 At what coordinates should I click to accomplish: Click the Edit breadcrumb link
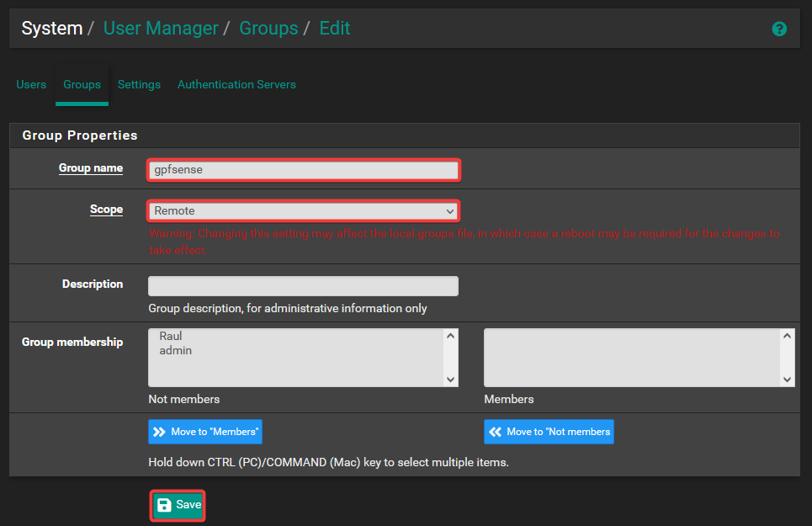point(334,28)
